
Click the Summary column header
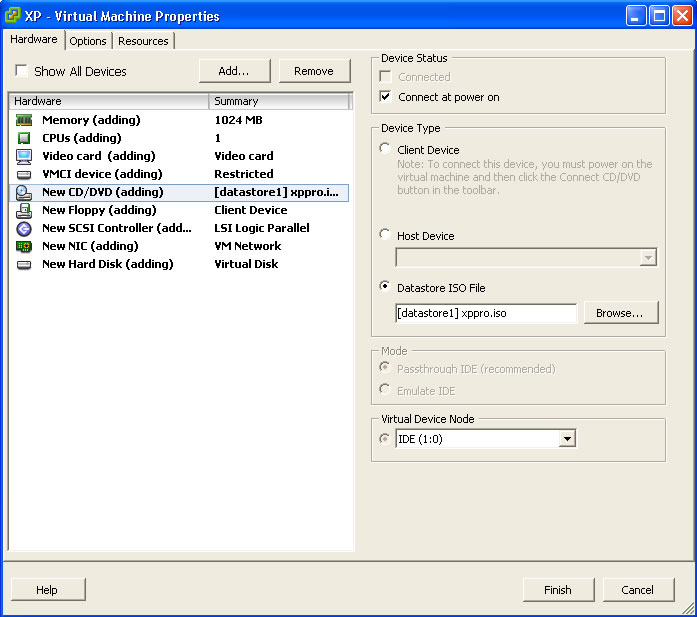[279, 101]
